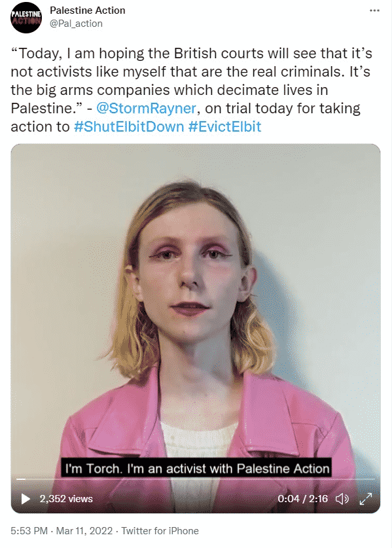Click the 5:53 PM · Mar 11, 2022 timestamp
The height and width of the screenshot is (548, 392).
point(62,530)
